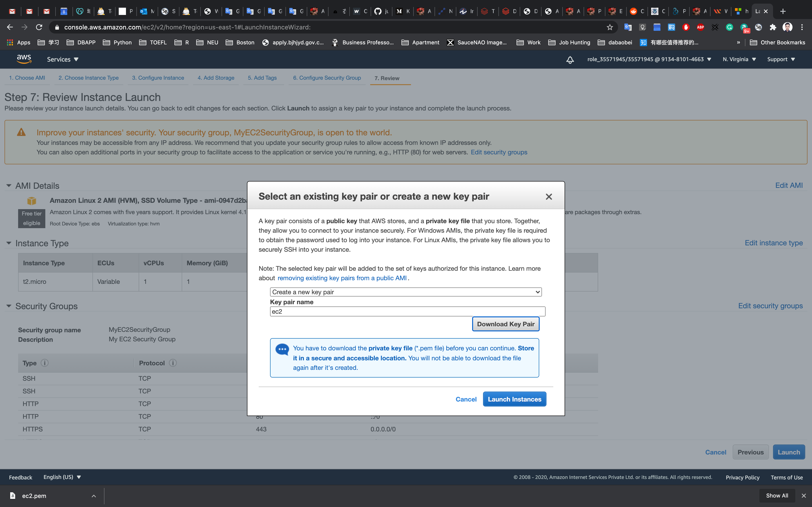Bookmark this page with the star icon
Image resolution: width=812 pixels, height=507 pixels.
click(x=610, y=27)
